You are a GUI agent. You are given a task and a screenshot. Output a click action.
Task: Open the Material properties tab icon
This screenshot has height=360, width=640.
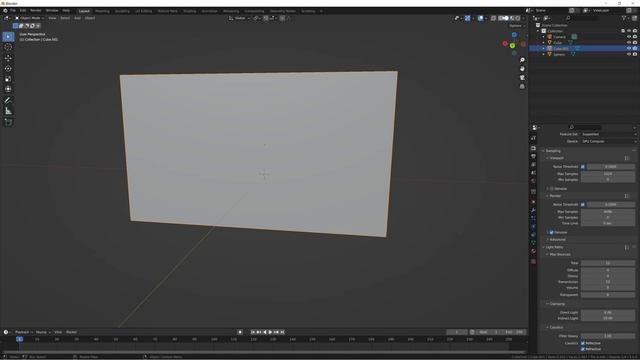pos(533,251)
